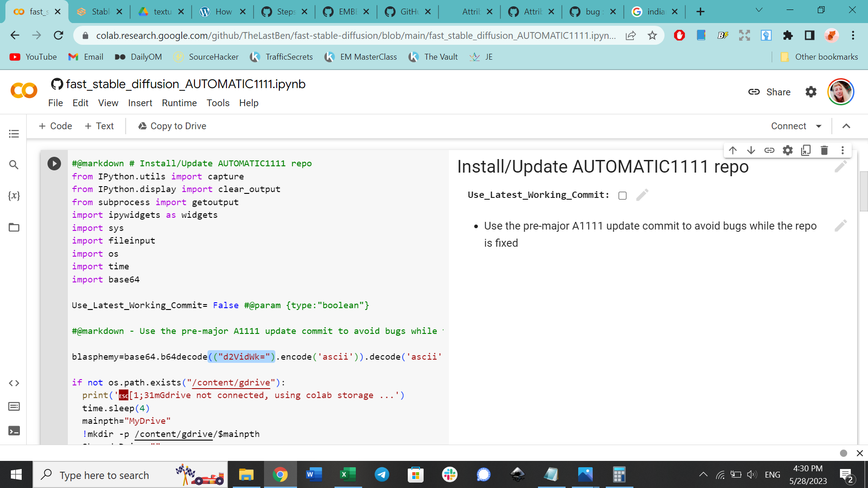The height and width of the screenshot is (488, 868).
Task: Open the table of contents sidebar panel
Action: [14, 133]
